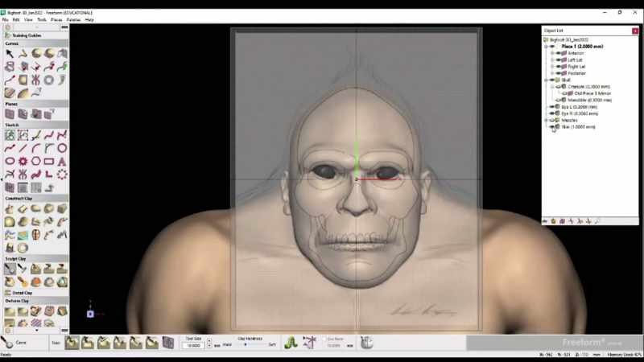Select the L-shaped sketch tool

click(x=49, y=175)
